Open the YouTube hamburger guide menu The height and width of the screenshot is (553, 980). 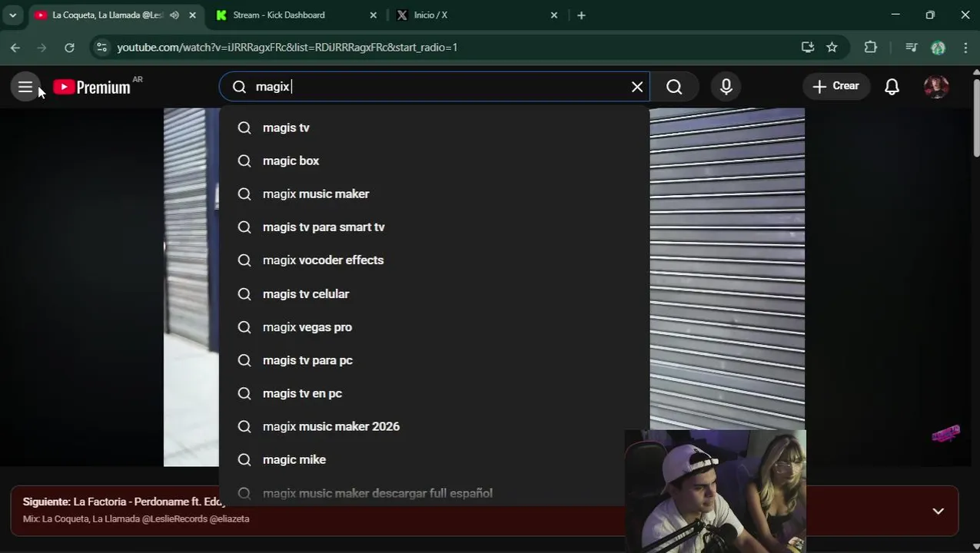click(25, 87)
